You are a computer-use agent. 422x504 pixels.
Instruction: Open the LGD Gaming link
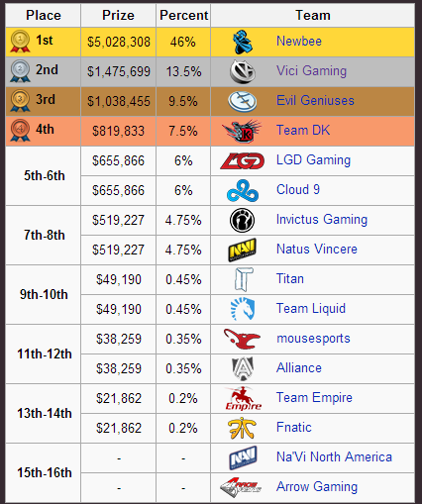click(x=313, y=160)
